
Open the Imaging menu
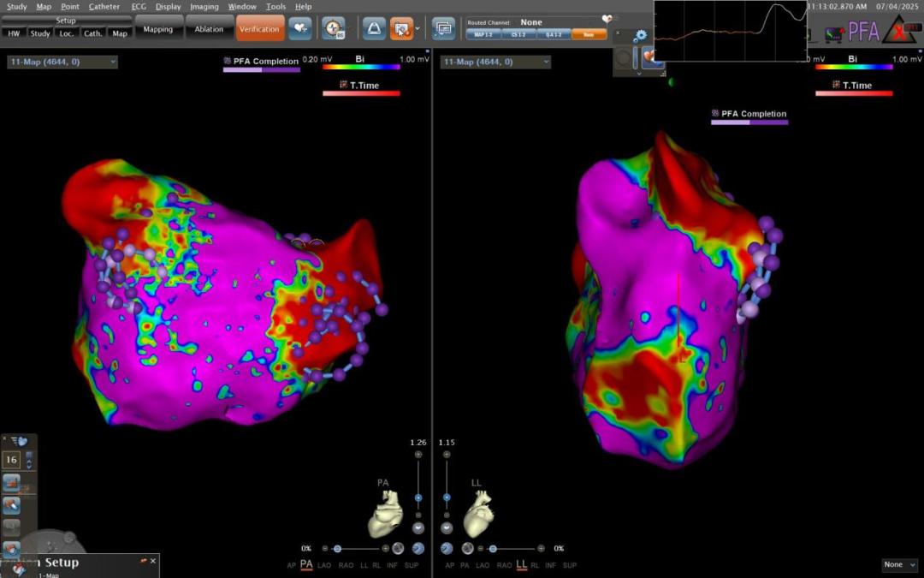(x=204, y=6)
